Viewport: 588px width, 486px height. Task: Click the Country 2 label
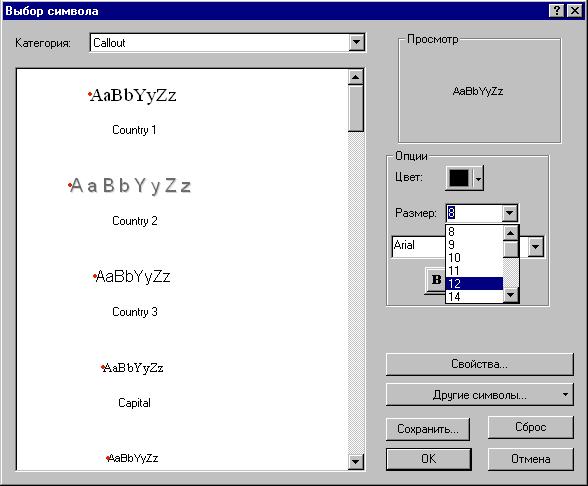coord(135,221)
